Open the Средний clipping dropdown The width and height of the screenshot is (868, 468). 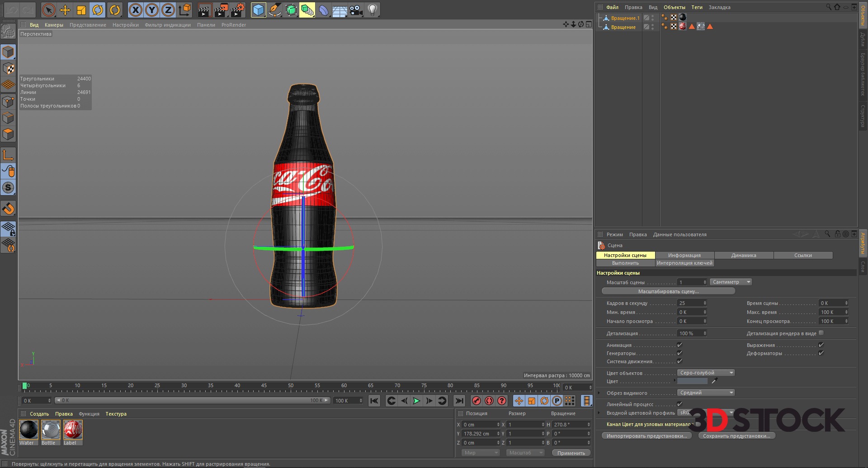click(x=706, y=393)
